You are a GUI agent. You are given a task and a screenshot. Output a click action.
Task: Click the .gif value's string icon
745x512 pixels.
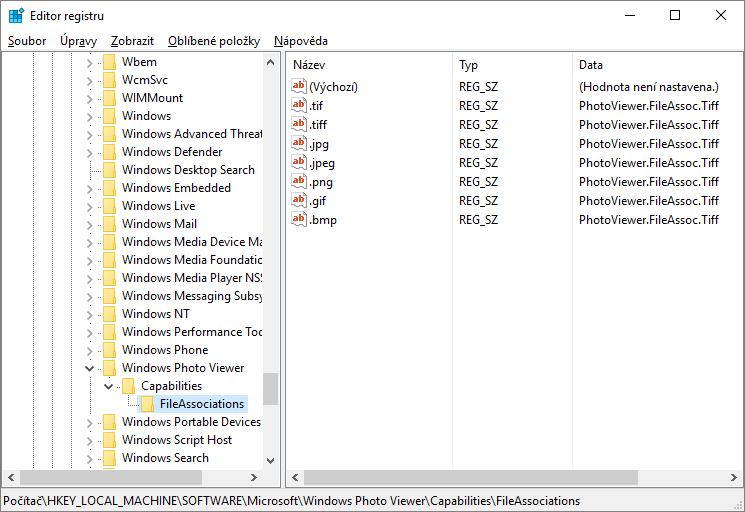(298, 200)
